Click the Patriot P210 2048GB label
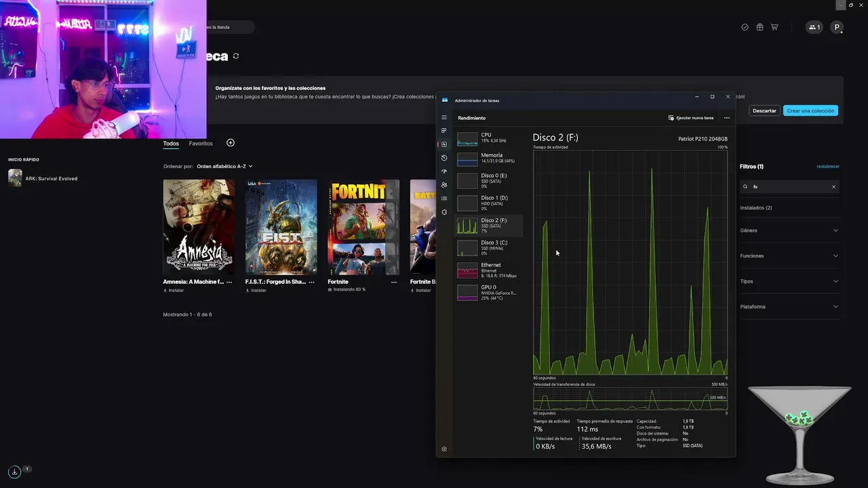The width and height of the screenshot is (868, 488). coord(703,139)
